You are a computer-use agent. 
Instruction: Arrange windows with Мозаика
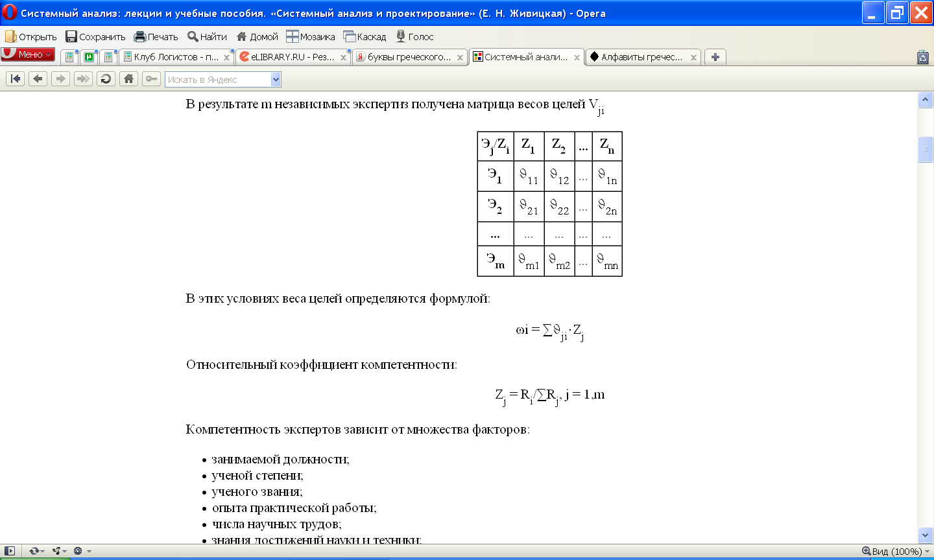[311, 37]
